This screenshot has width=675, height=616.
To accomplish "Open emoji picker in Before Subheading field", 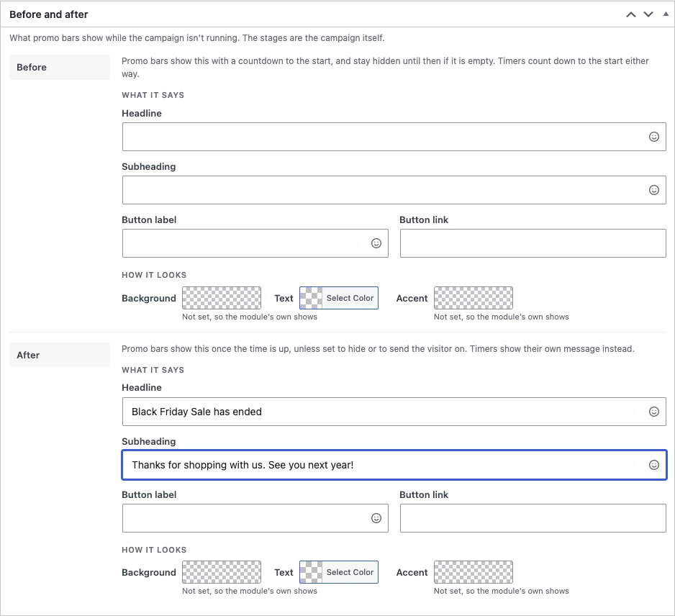I will [x=653, y=190].
